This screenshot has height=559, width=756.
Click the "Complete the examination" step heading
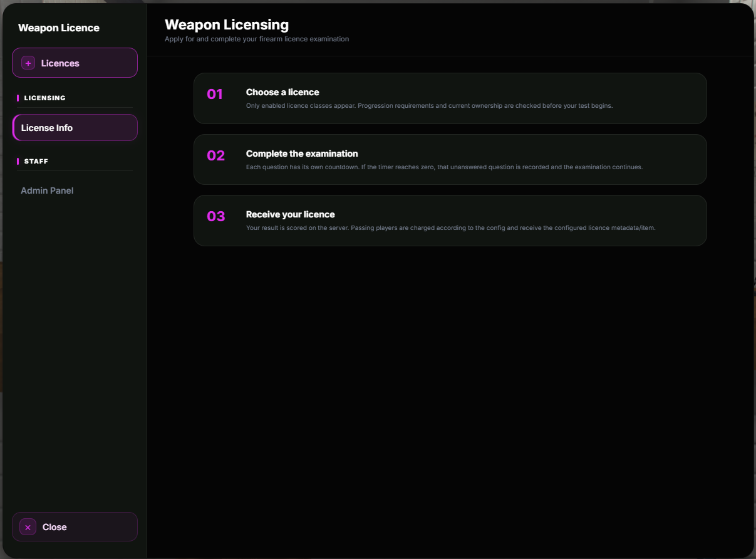tap(302, 154)
